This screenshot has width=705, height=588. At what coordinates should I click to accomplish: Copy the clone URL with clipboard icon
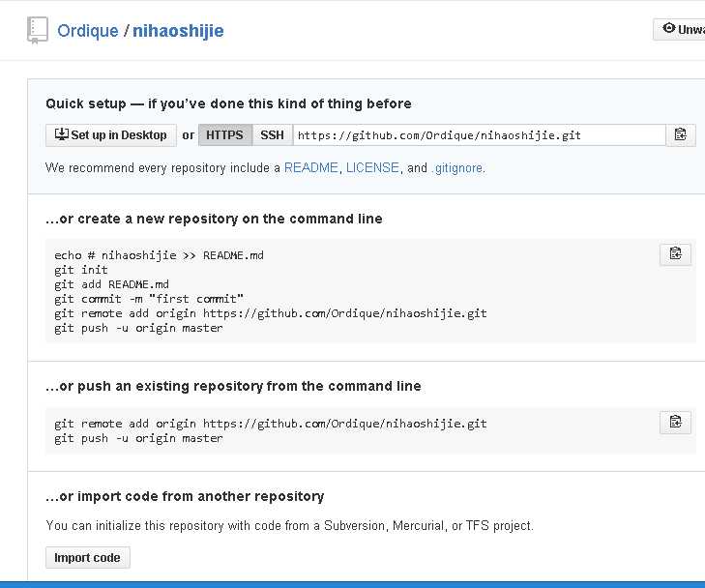pyautogui.click(x=681, y=134)
